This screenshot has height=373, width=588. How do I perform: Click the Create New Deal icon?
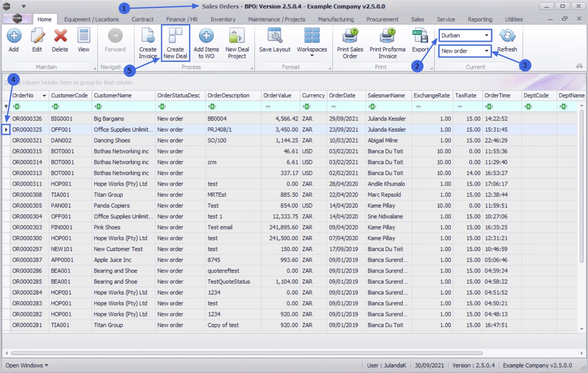pos(175,43)
